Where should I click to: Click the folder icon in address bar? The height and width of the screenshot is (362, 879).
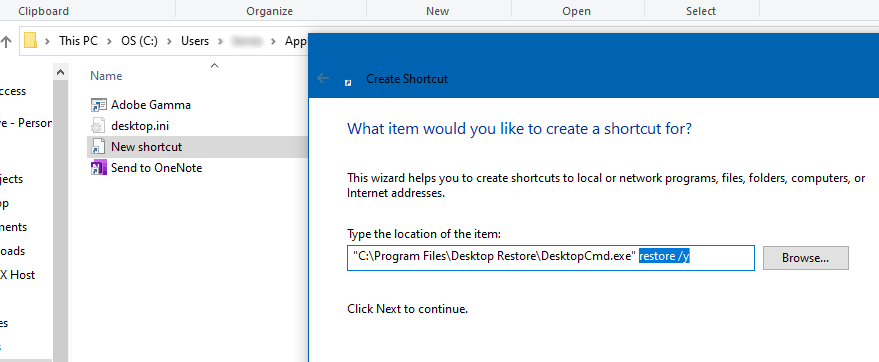(x=30, y=41)
